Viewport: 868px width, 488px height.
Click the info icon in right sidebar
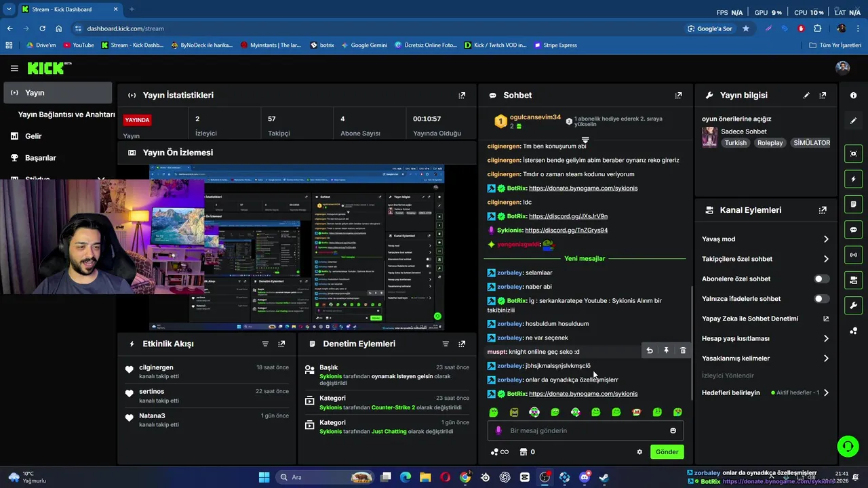coord(853,96)
